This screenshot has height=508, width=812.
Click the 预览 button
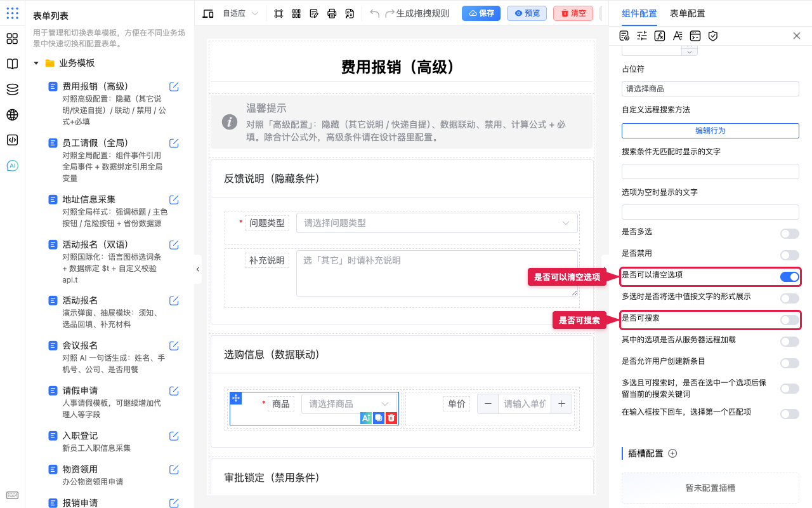point(527,13)
